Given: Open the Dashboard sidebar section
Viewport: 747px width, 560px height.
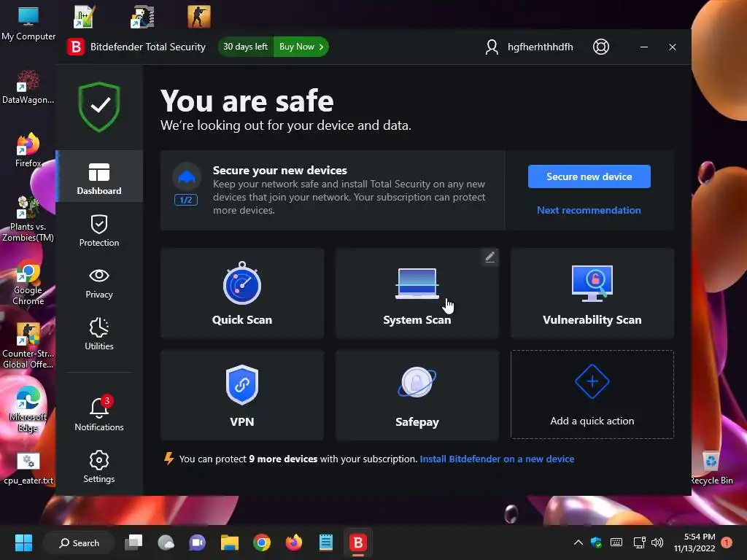Looking at the screenshot, I should coord(99,176).
